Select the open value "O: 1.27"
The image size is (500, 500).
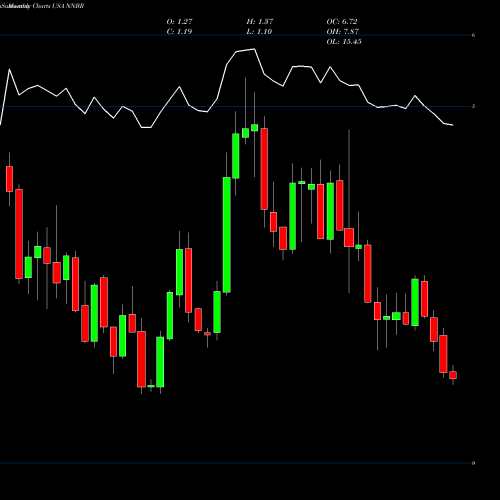point(179,21)
